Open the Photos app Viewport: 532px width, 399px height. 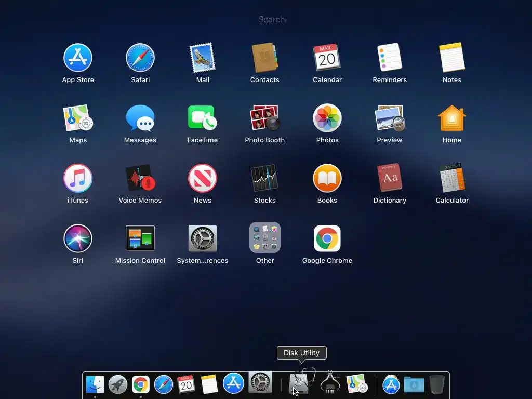click(327, 118)
